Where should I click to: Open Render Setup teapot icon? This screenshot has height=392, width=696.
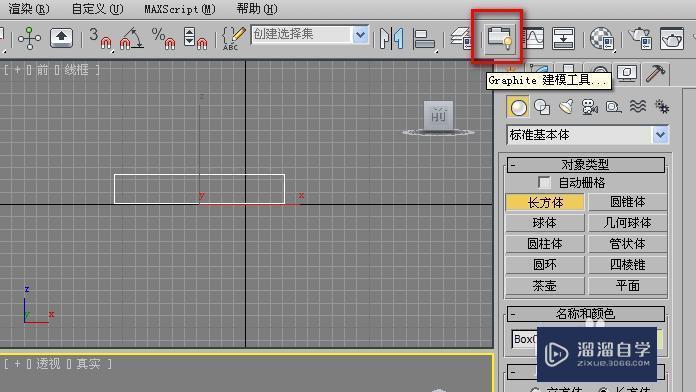[640, 38]
